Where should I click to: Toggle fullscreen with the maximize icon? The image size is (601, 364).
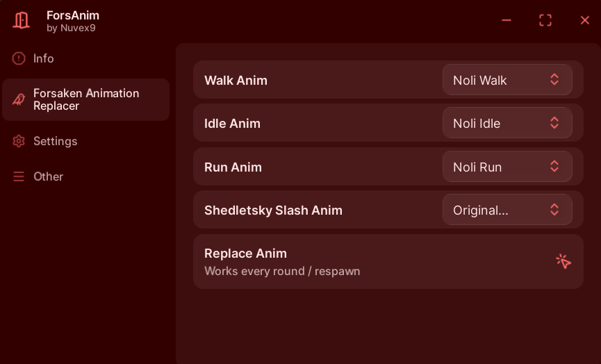[545, 20]
